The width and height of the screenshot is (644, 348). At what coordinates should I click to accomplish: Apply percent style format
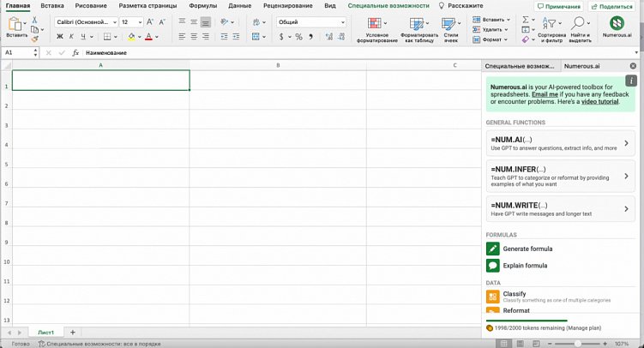(x=298, y=37)
